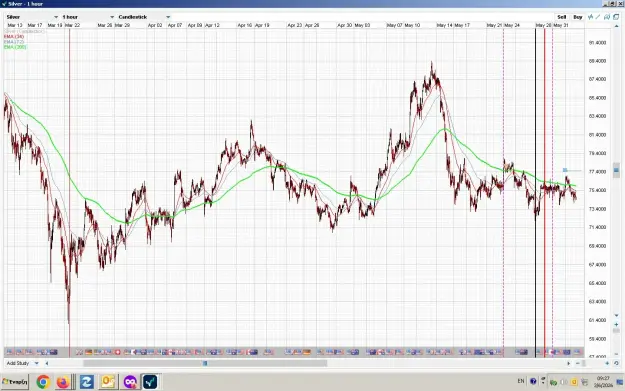Click the May 14 date label

tap(444, 25)
